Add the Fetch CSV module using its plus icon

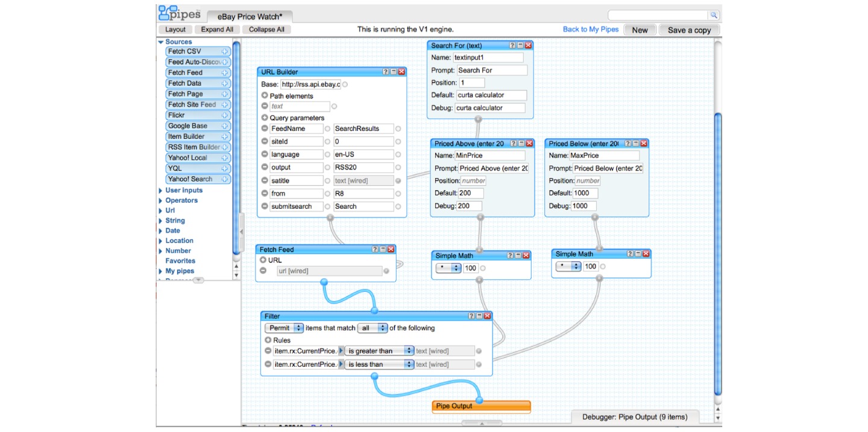225,51
